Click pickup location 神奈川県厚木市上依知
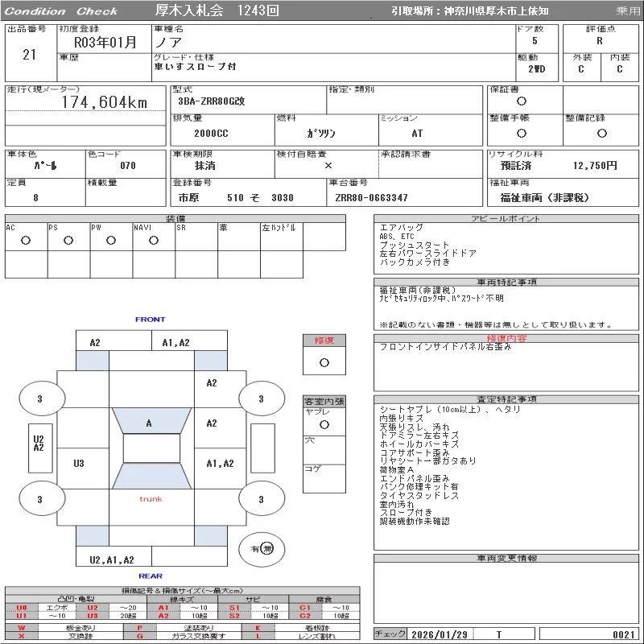Screen dimensions: 644x644 [x=496, y=11]
